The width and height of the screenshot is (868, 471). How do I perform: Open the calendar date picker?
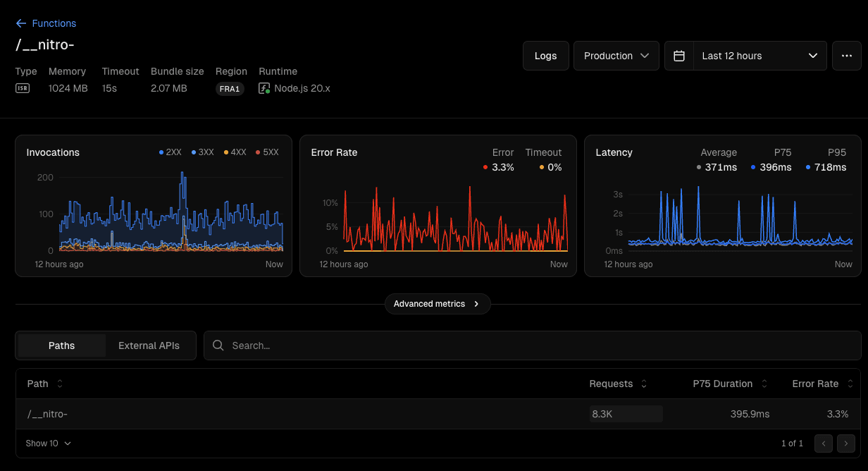pyautogui.click(x=678, y=55)
